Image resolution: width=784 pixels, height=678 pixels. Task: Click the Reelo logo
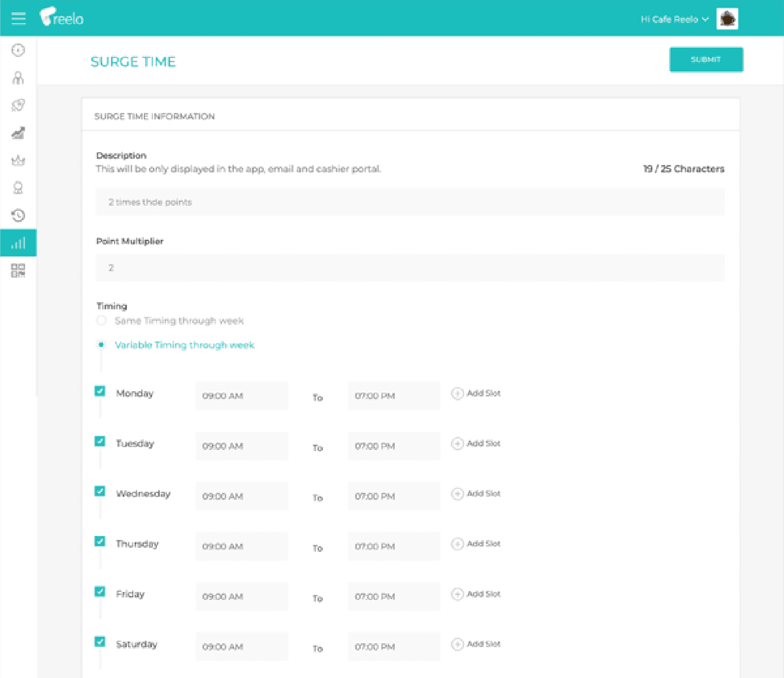[62, 18]
